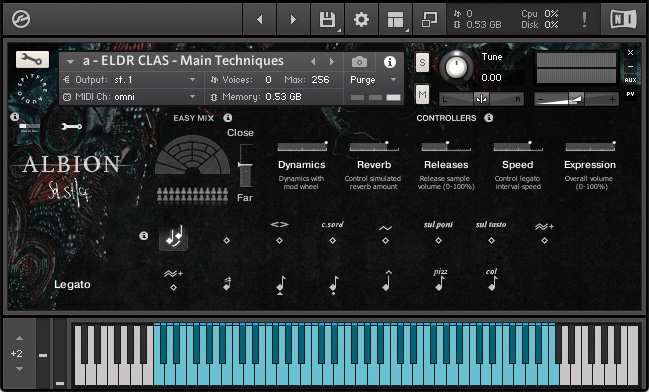Select the sul tasto articulation
The height and width of the screenshot is (392, 649).
pos(491,232)
